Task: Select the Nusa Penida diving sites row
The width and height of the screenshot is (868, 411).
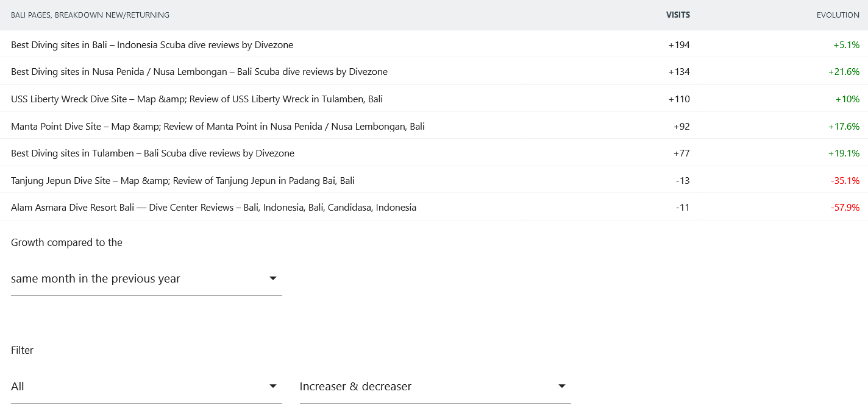Action: click(x=199, y=71)
